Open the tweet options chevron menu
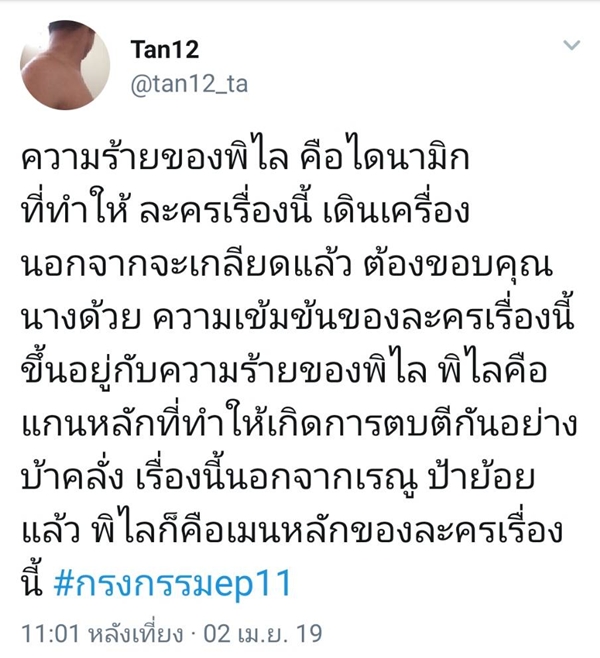600x658 pixels. tap(571, 45)
